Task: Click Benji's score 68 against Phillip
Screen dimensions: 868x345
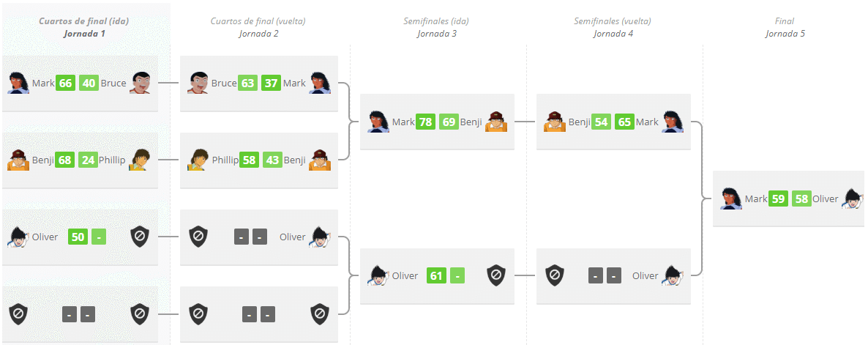Action: click(64, 160)
